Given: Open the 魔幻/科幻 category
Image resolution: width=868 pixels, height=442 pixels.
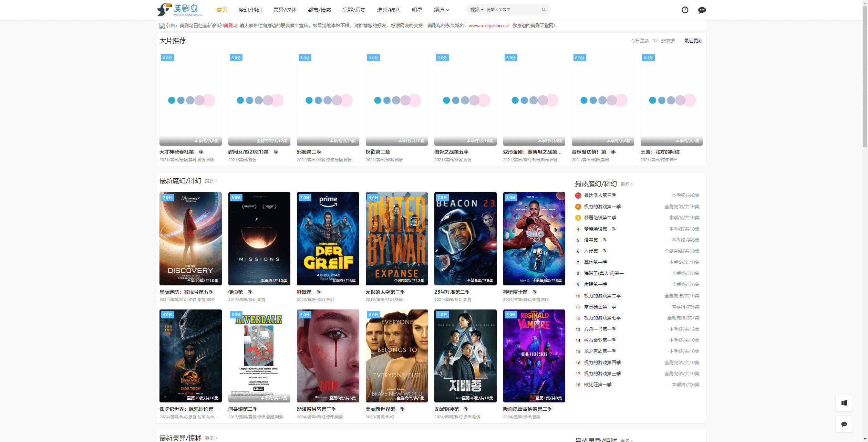Looking at the screenshot, I should click(x=250, y=10).
